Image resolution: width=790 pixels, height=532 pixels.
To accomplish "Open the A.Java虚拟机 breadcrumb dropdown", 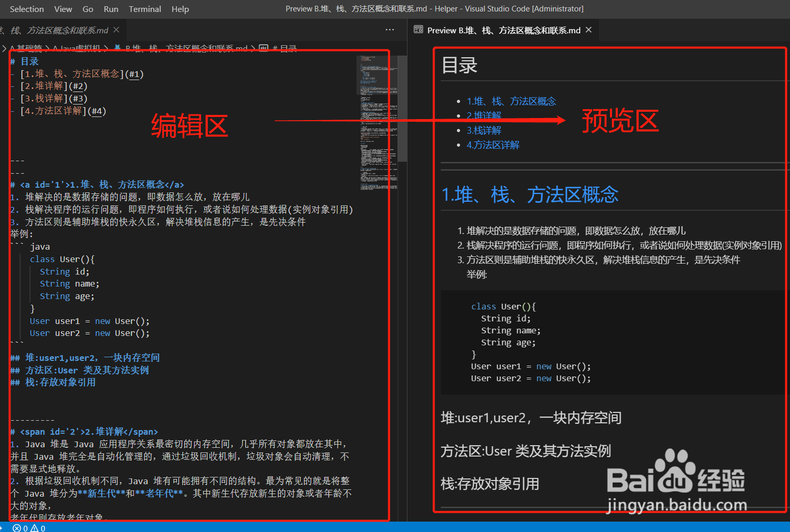I will pos(77,48).
